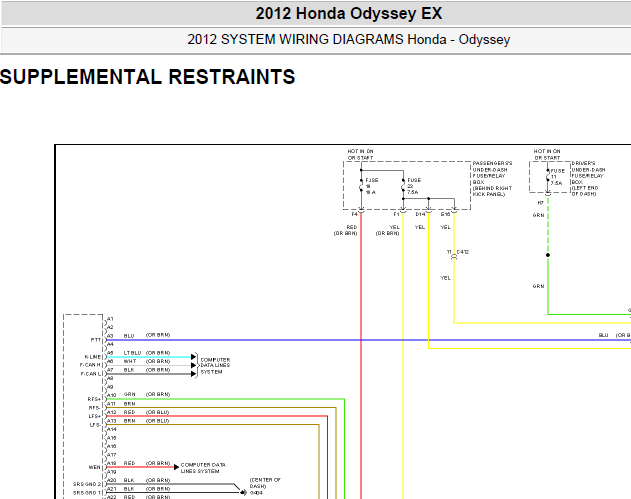Click the A1 pin label
Viewport: 631px width, 499px height.
pos(111,319)
